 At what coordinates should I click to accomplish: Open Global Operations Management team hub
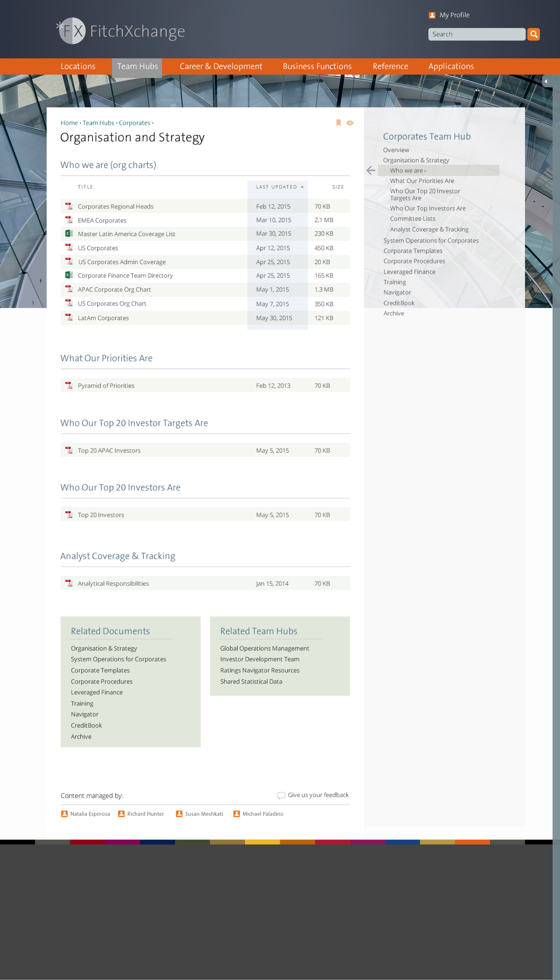coord(265,648)
